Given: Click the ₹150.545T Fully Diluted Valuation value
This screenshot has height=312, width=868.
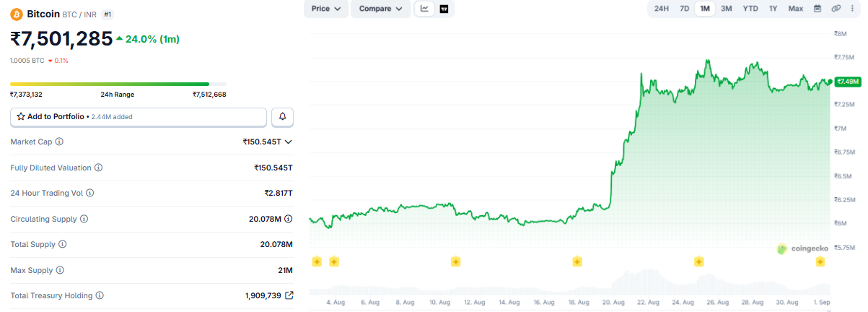Looking at the screenshot, I should coord(273,168).
